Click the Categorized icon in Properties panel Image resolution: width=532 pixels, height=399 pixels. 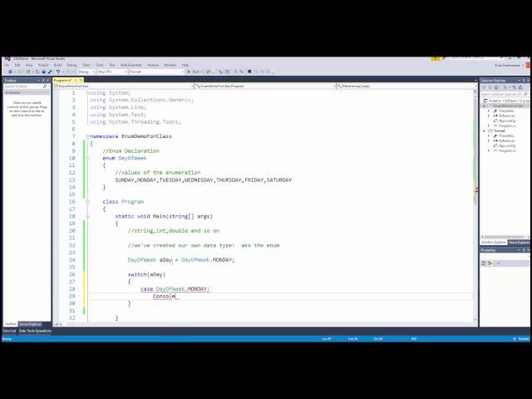point(484,264)
